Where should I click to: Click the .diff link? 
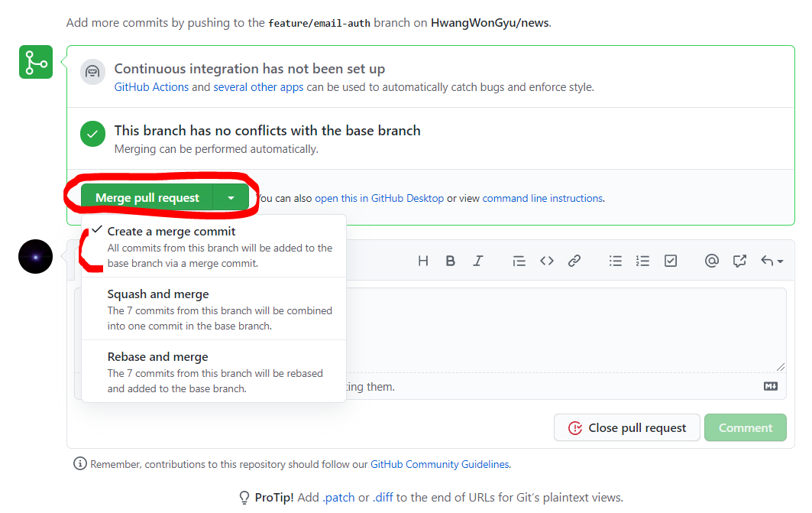coord(383,498)
